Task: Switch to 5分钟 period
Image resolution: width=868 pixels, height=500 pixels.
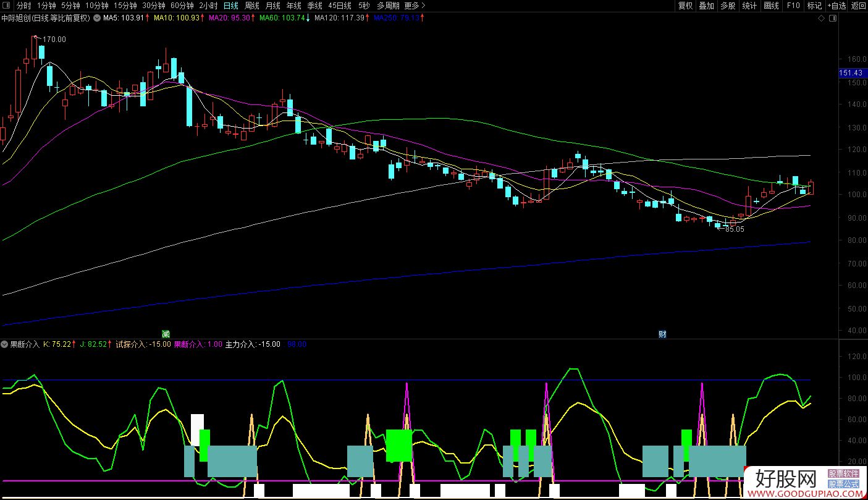Action: [70, 6]
